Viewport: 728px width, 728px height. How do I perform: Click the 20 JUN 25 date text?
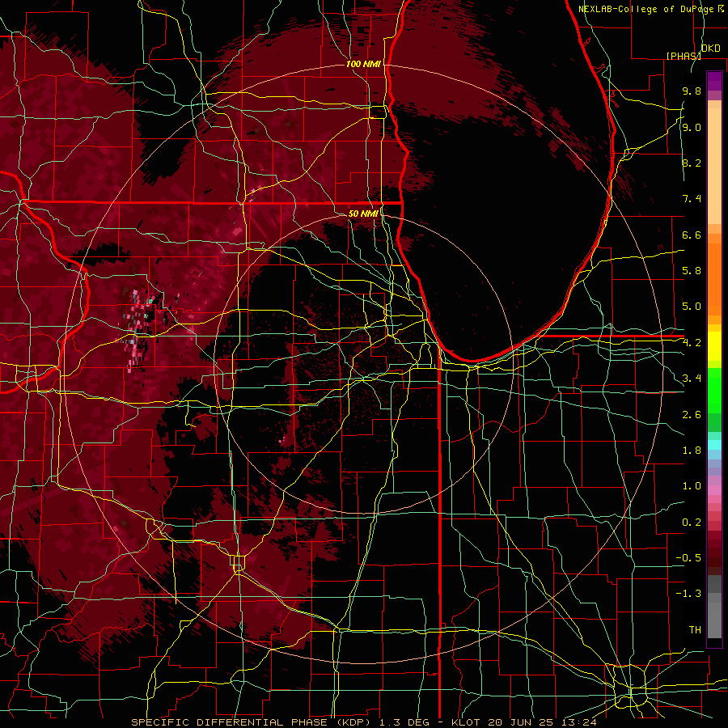tap(523, 722)
